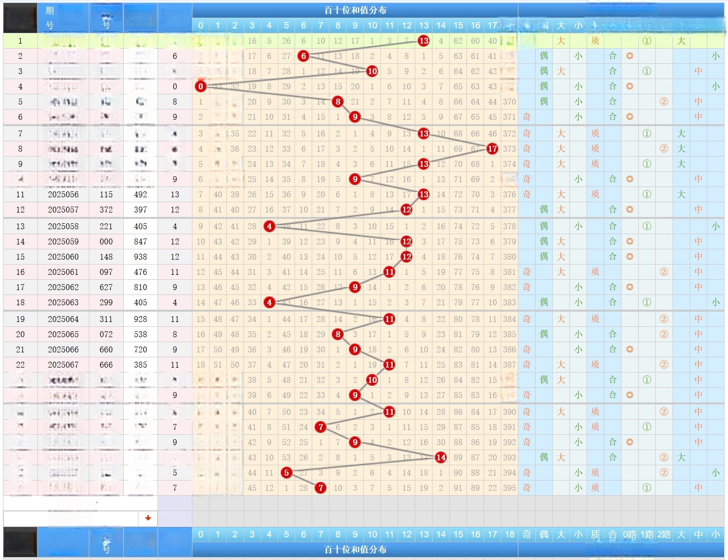Click issue number 2025056
The height and width of the screenshot is (560, 728).
(x=63, y=194)
